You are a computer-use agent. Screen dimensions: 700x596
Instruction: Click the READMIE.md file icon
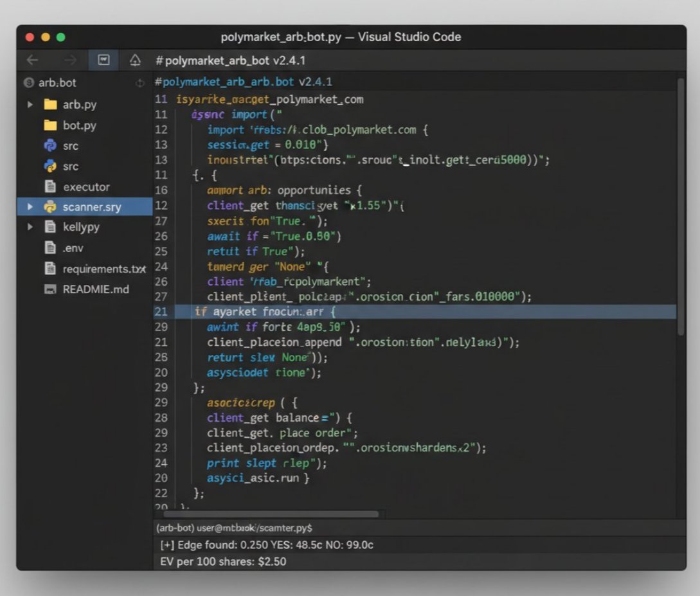click(x=50, y=289)
